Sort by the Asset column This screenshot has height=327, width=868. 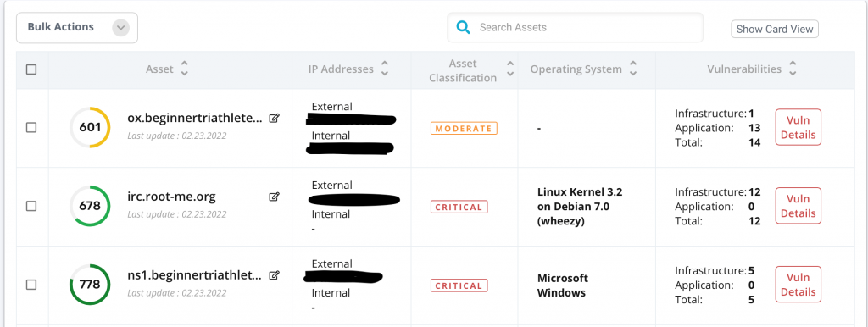pos(185,69)
